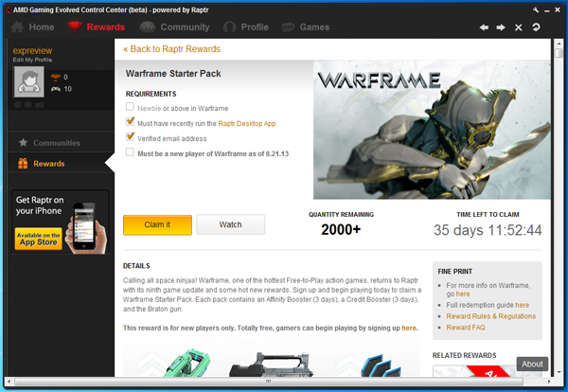Go to the Home tab
The image size is (568, 392).
[x=32, y=27]
